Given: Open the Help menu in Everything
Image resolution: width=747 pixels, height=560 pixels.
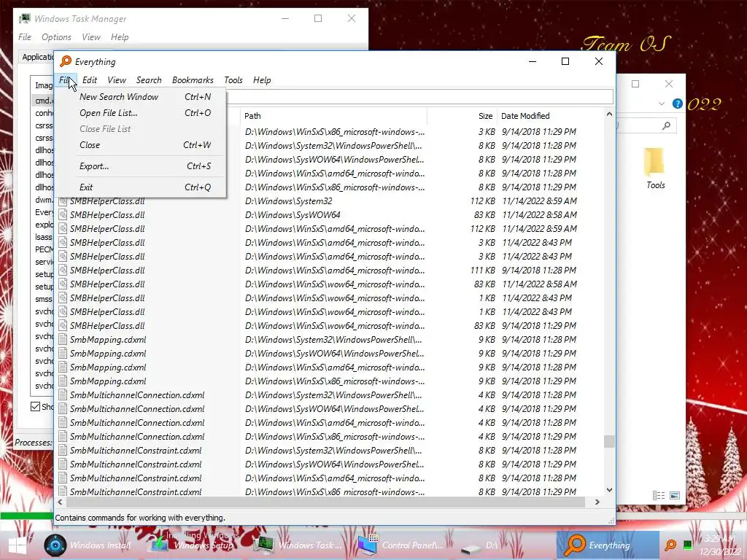Looking at the screenshot, I should point(262,80).
